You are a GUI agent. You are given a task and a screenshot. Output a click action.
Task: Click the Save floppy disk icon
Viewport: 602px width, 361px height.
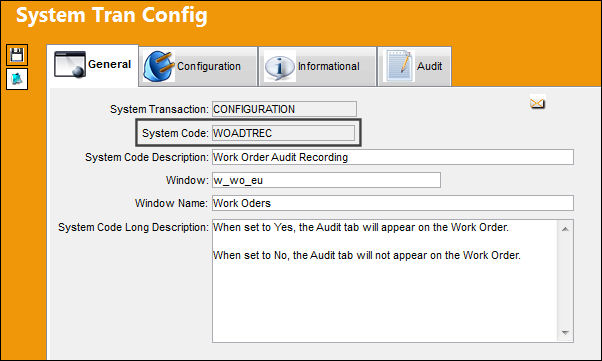17,55
